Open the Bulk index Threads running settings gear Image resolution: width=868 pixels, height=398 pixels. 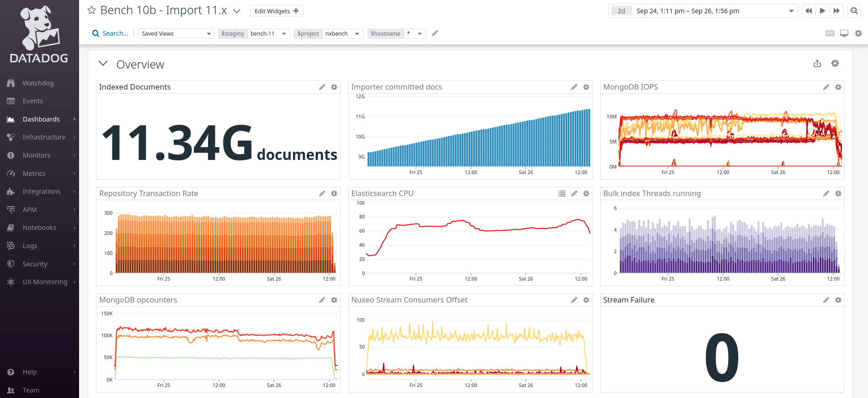pyautogui.click(x=838, y=193)
